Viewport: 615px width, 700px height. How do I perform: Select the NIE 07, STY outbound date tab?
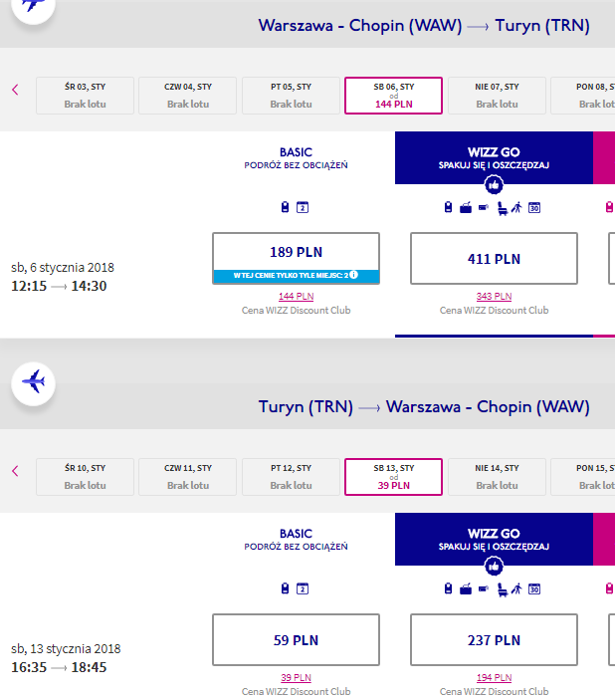pos(497,96)
